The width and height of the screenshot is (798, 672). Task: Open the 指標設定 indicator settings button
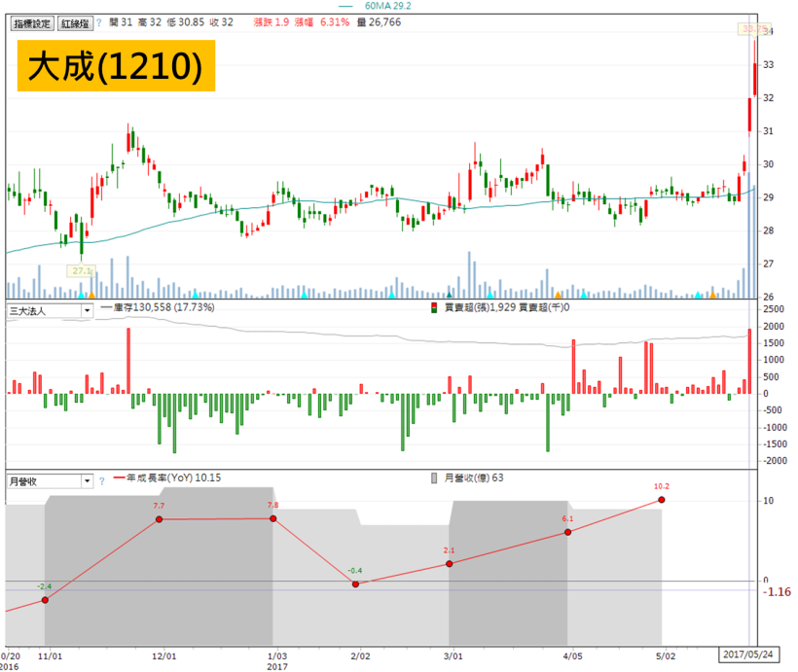point(32,23)
